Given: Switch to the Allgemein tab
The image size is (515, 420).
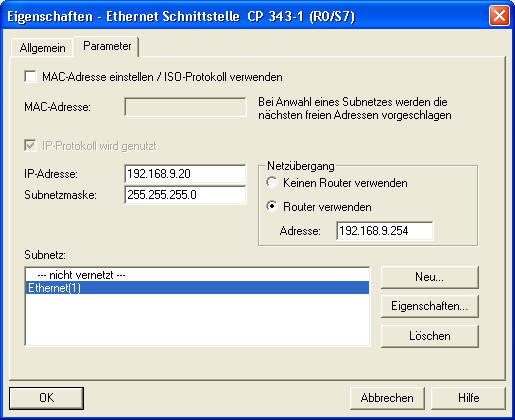Looking at the screenshot, I should pos(42,48).
